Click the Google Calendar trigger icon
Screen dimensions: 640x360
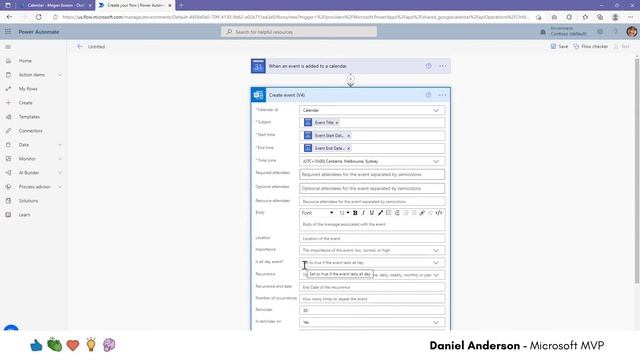(258, 66)
